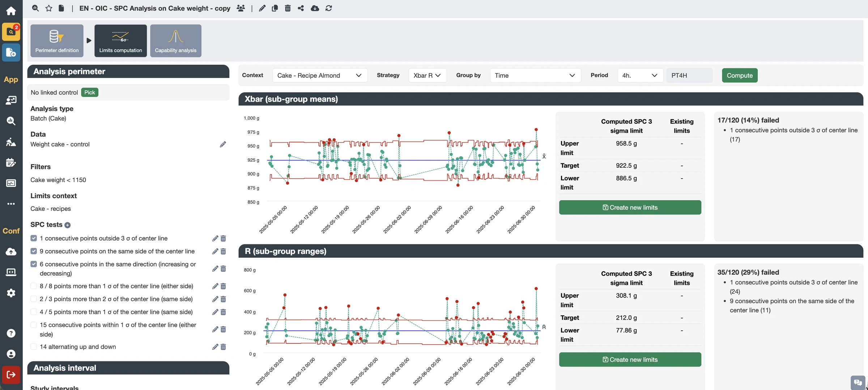This screenshot has height=390, width=868.
Task: Delete the 9 consecutive points same side test
Action: click(224, 252)
